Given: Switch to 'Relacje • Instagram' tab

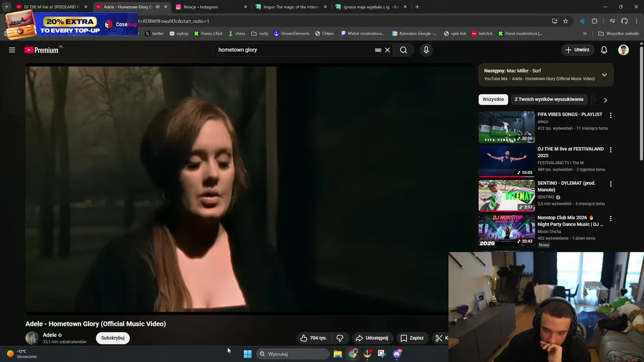Looking at the screenshot, I should (211, 7).
